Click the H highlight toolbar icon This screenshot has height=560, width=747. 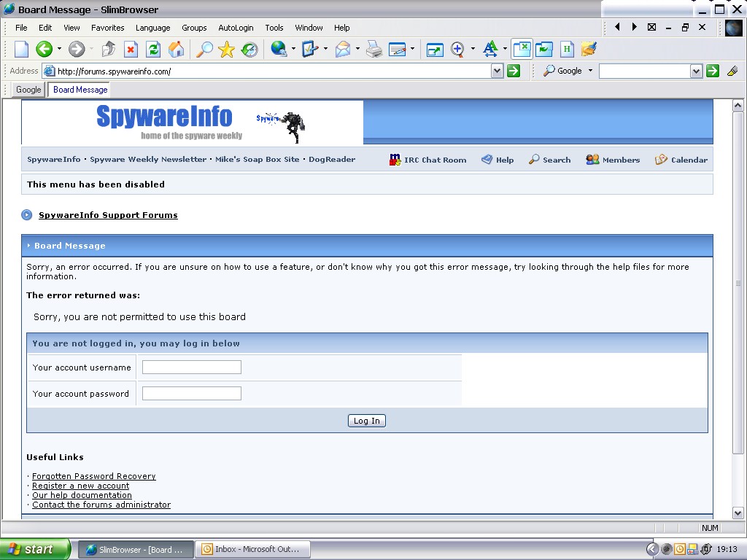567,49
